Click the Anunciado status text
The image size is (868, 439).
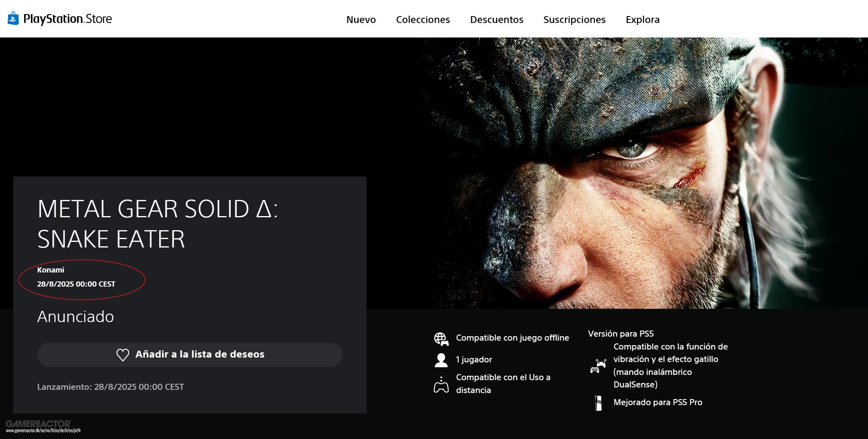[75, 316]
